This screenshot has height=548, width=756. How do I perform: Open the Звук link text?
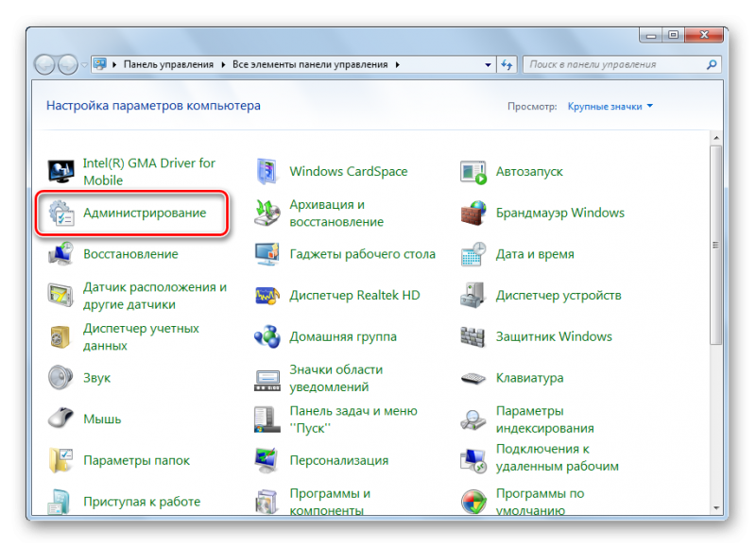click(x=97, y=378)
